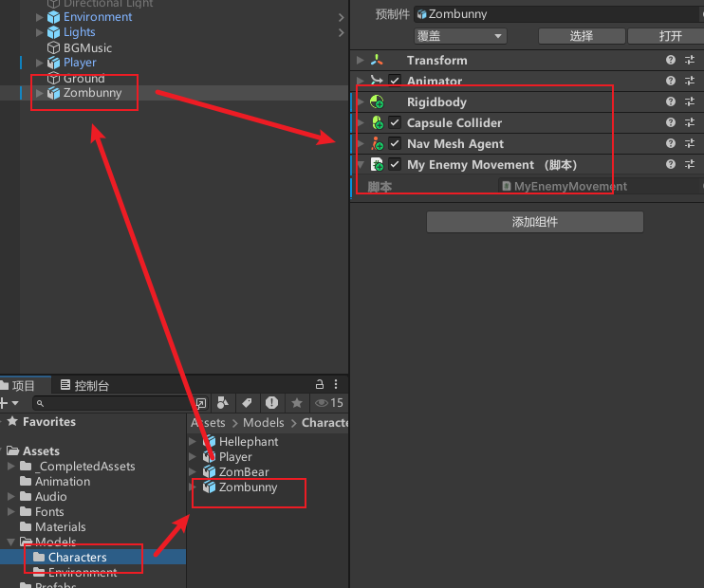Click the Player prefab icon in hierarchy

[53, 63]
